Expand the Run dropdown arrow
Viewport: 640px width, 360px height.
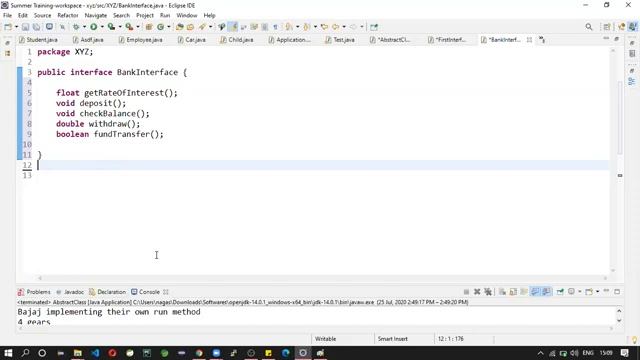point(102,27)
